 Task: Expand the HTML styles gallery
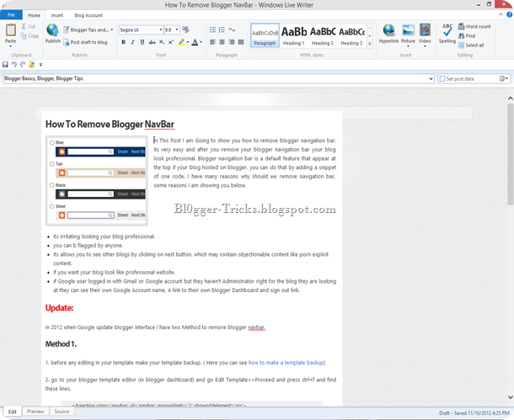tap(369, 44)
